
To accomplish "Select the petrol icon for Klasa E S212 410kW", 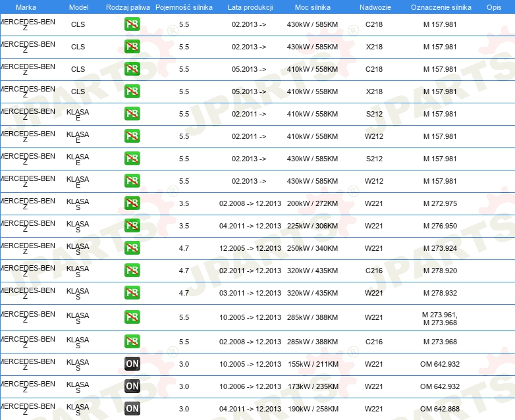I will click(x=132, y=114).
